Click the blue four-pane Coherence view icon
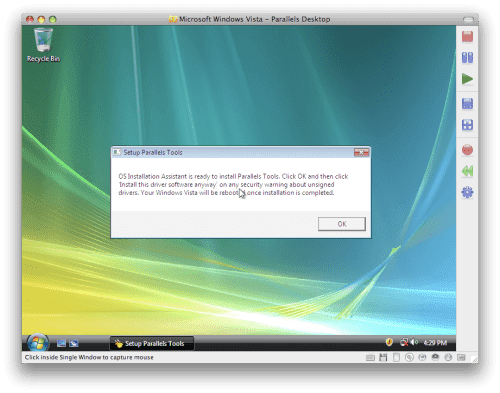Viewport: 500px width, 393px height. [x=467, y=125]
